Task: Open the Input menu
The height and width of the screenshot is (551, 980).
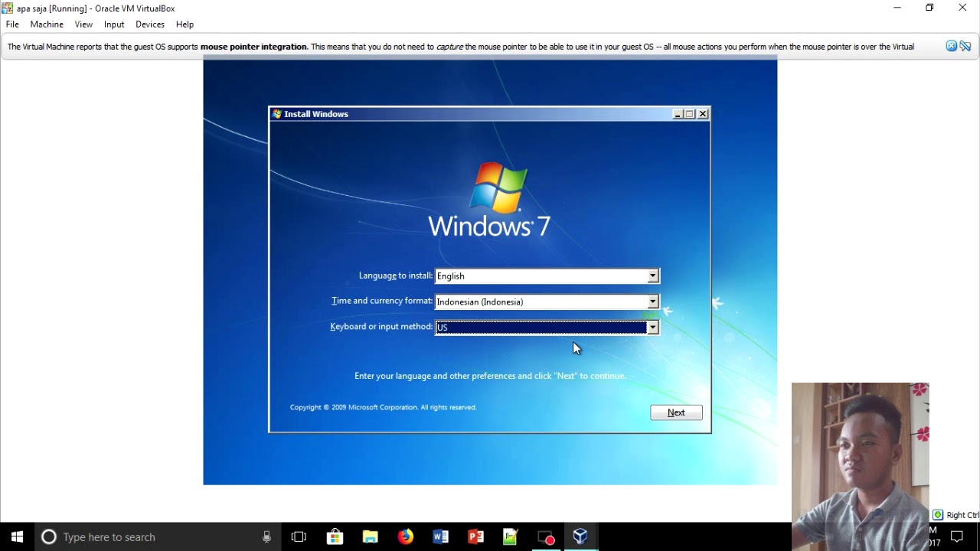Action: 114,24
